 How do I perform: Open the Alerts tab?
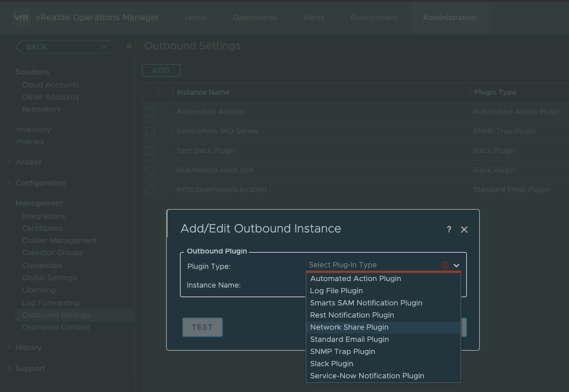[314, 17]
